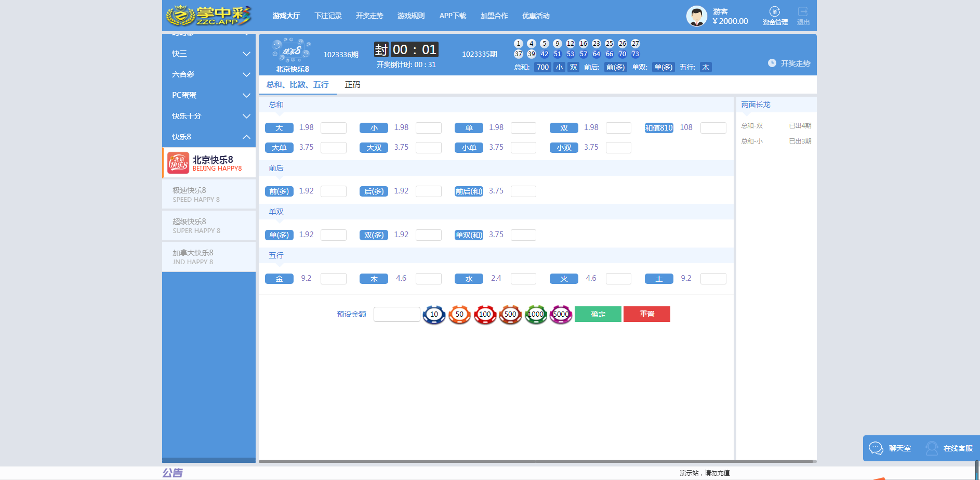Click the 掌中彩 ZZC.APP logo
Screen dimensions: 980x480
coord(208,16)
